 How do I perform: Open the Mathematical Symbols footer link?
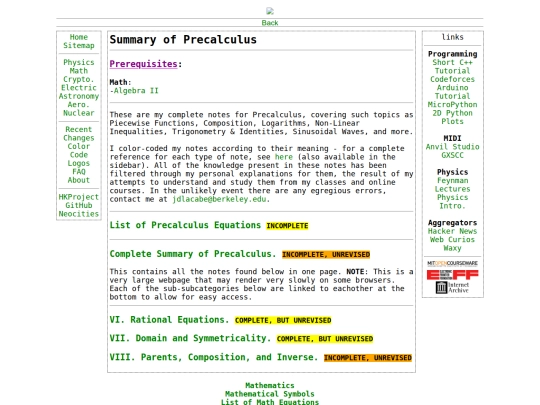(270, 394)
